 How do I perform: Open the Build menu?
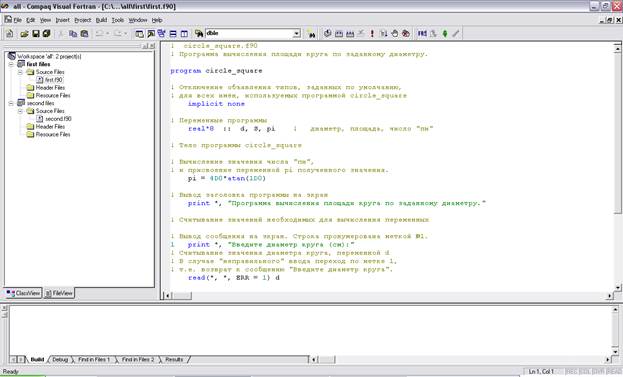(101, 20)
